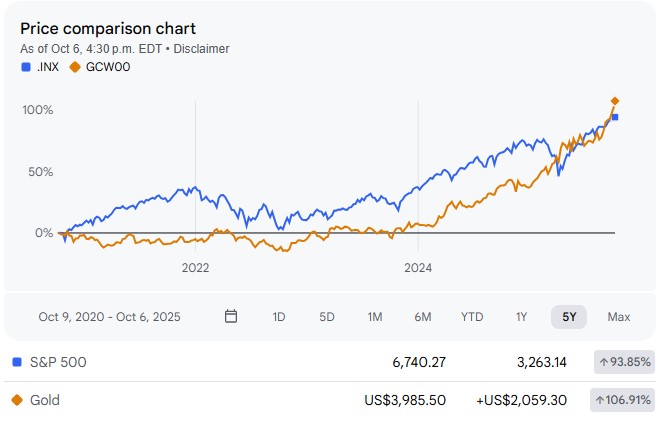Click the blue .INX legend square
This screenshot has height=423, width=661.
pos(25,67)
